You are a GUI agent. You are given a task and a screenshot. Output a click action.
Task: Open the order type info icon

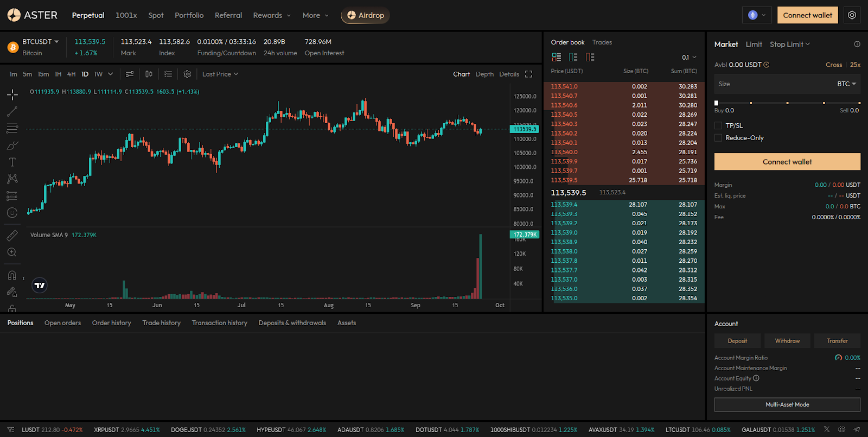click(x=857, y=45)
